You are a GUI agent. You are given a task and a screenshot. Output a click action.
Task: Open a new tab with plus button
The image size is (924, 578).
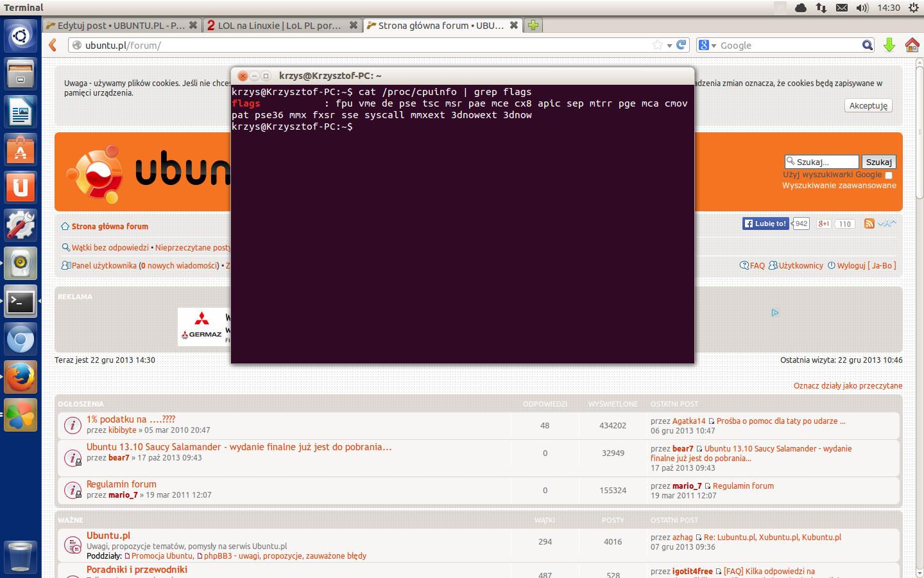point(533,25)
